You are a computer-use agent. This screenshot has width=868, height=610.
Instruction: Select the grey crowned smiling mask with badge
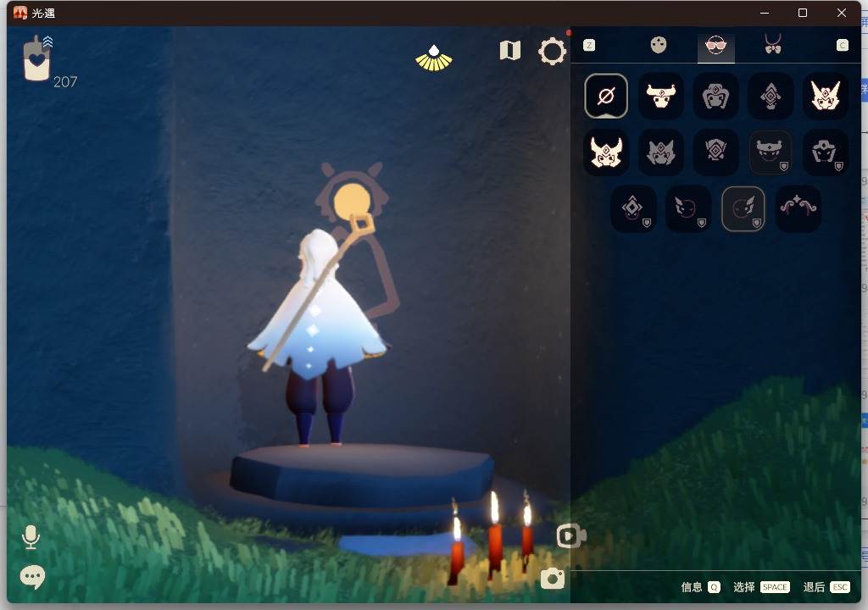(x=770, y=152)
